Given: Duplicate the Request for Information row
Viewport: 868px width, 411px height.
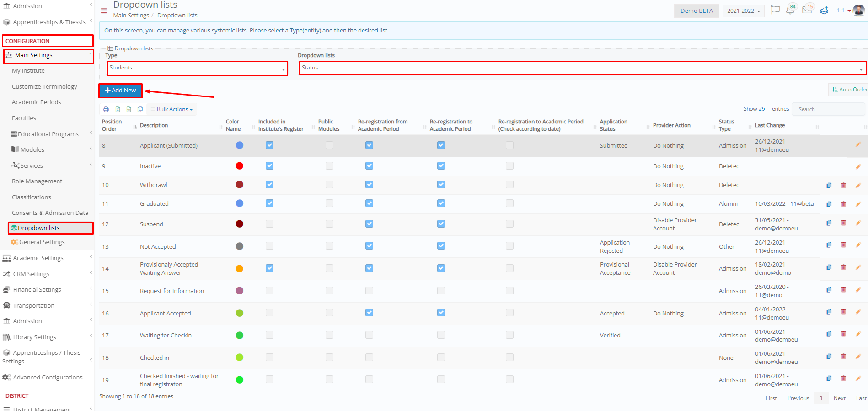Looking at the screenshot, I should [829, 290].
